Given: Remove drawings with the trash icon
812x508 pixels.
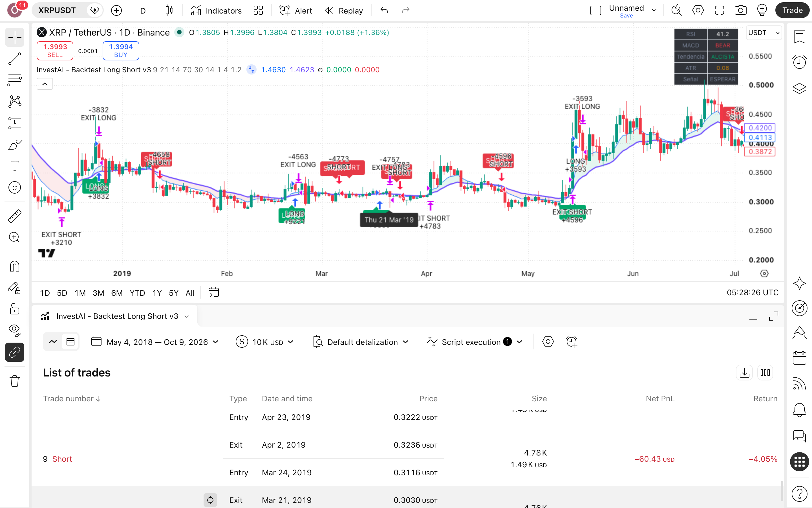Looking at the screenshot, I should pyautogui.click(x=14, y=381).
